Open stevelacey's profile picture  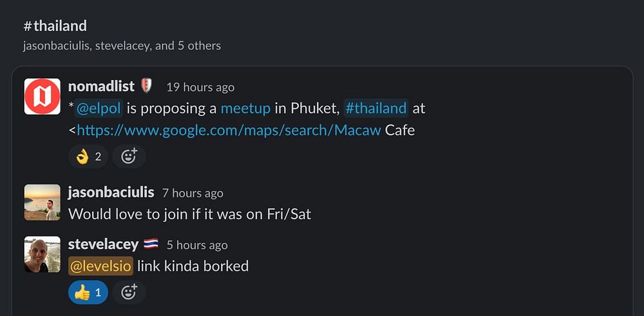[x=43, y=254]
